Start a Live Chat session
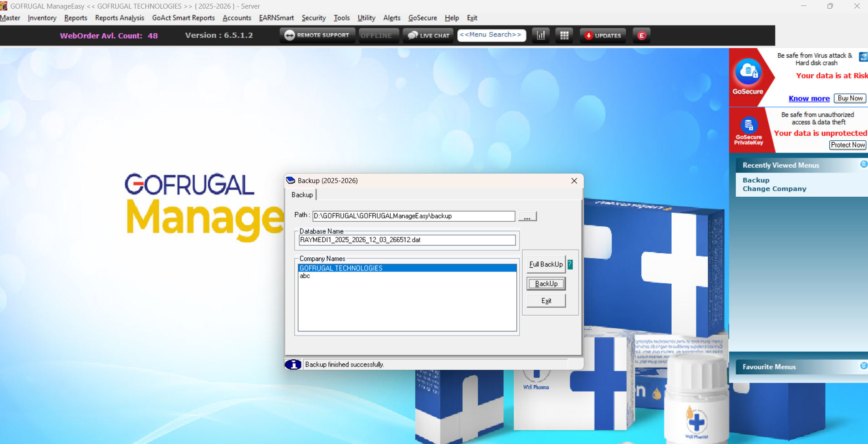868x444 pixels. (x=428, y=36)
